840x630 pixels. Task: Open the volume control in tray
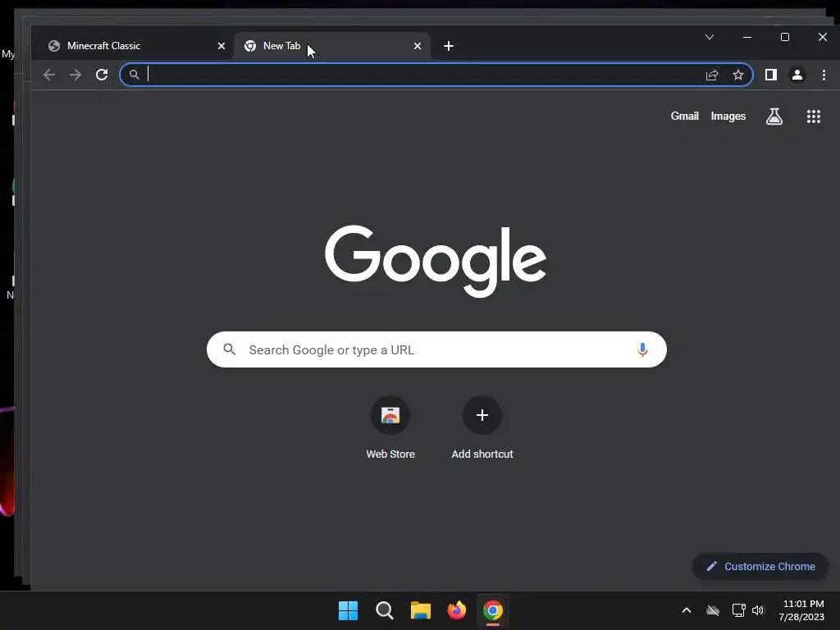(758, 610)
